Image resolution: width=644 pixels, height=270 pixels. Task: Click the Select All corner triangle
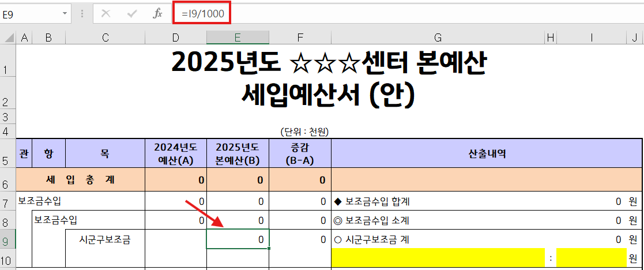[x=8, y=38]
